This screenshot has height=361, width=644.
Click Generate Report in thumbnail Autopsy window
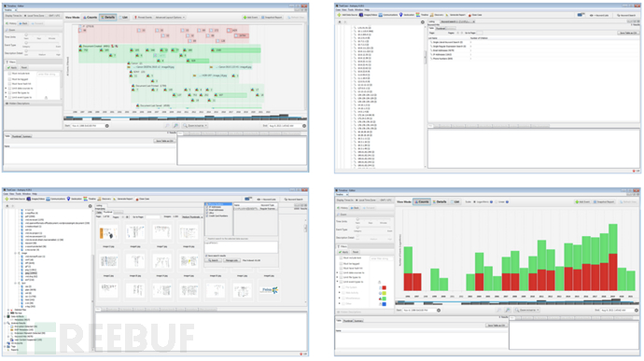point(123,199)
